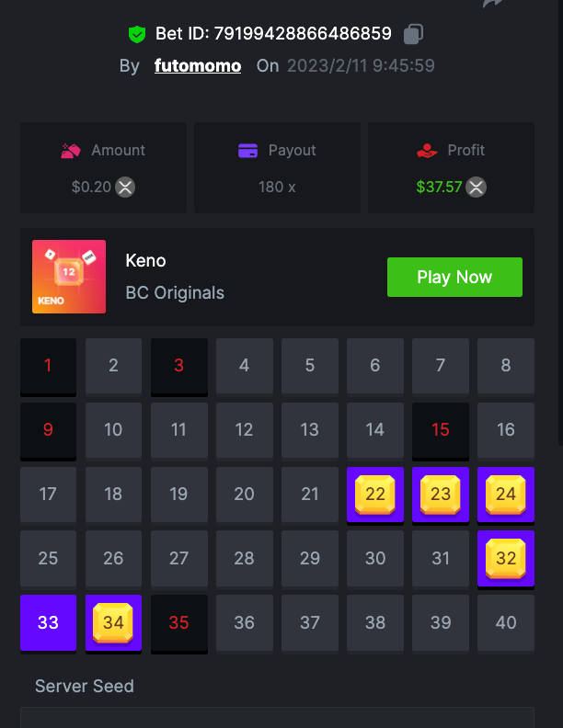Select the purple tile numbered 33
The height and width of the screenshot is (728, 563).
click(49, 623)
